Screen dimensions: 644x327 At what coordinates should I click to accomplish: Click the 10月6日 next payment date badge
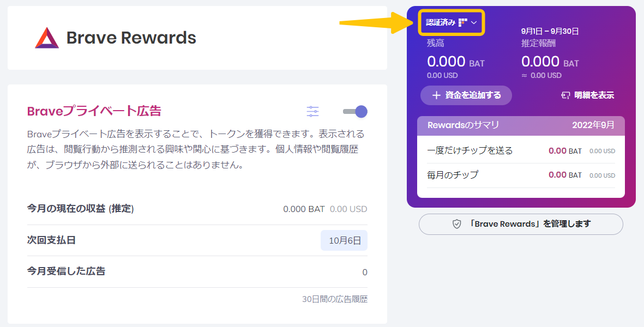pyautogui.click(x=344, y=240)
